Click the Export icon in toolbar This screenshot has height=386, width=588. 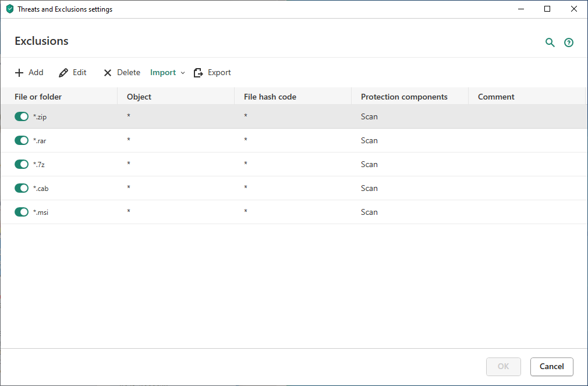point(199,73)
